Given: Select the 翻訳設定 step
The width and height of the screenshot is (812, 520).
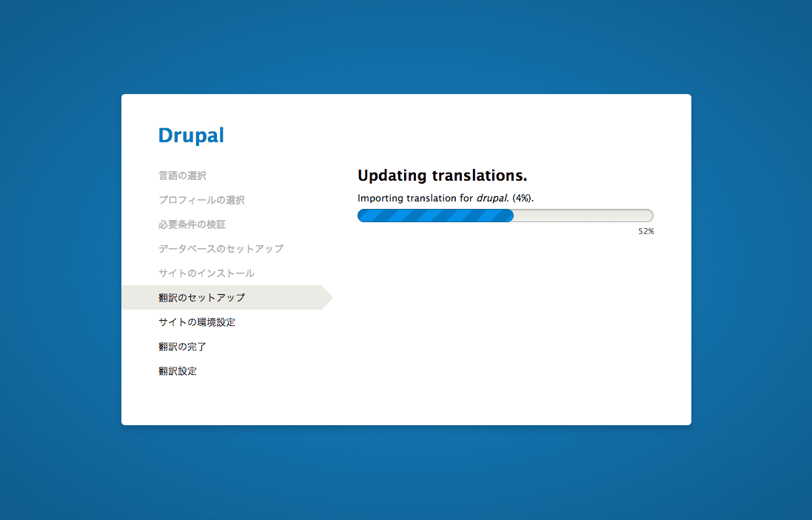Looking at the screenshot, I should [178, 371].
